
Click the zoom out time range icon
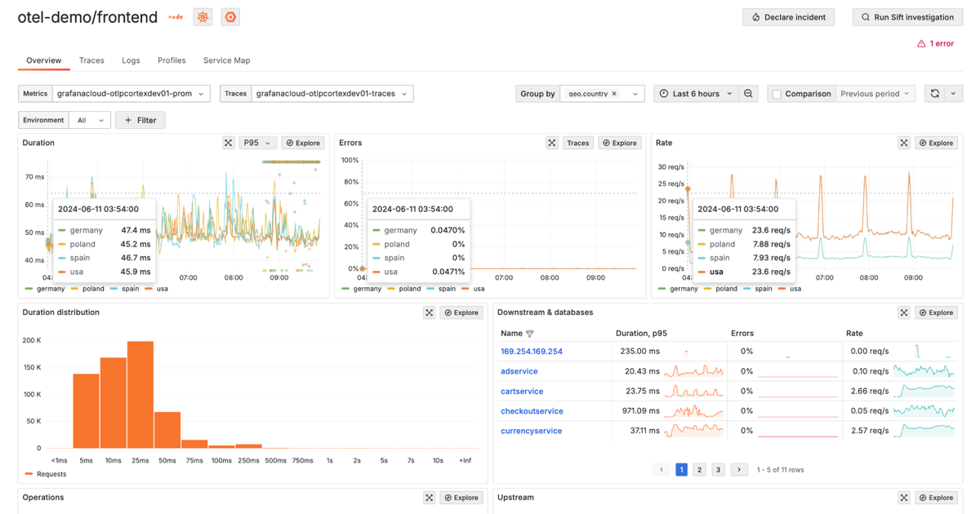748,94
